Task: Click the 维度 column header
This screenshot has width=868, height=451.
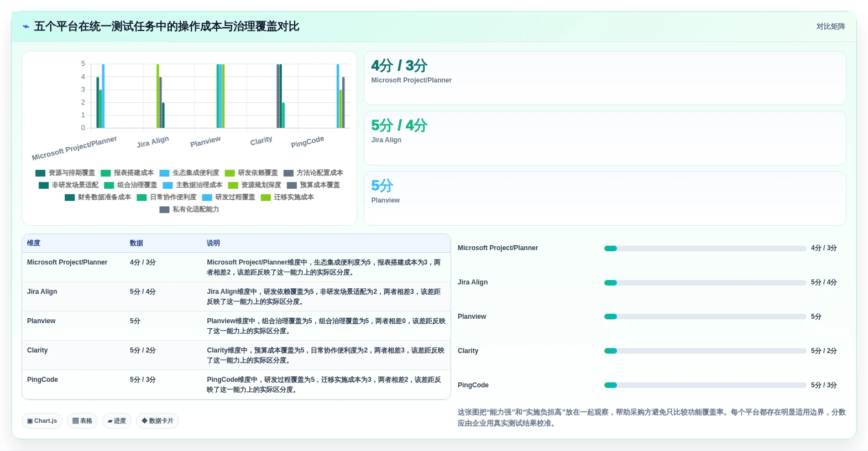Action: coord(34,243)
